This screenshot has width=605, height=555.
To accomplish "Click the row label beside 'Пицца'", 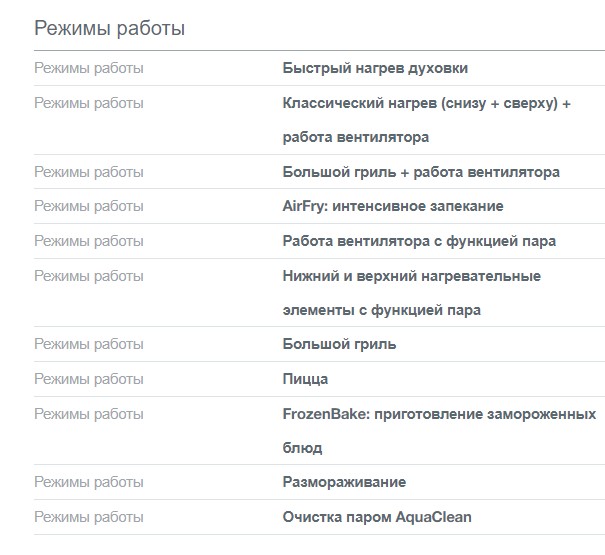I will pyautogui.click(x=89, y=379).
